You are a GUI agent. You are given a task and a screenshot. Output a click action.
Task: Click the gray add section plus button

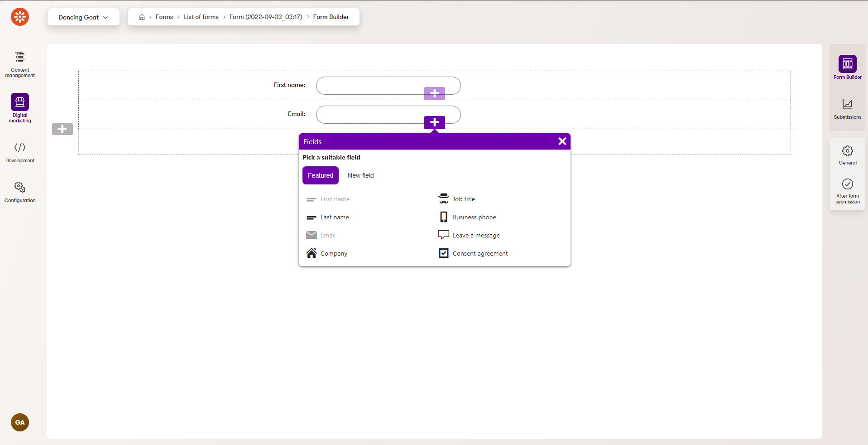click(62, 129)
